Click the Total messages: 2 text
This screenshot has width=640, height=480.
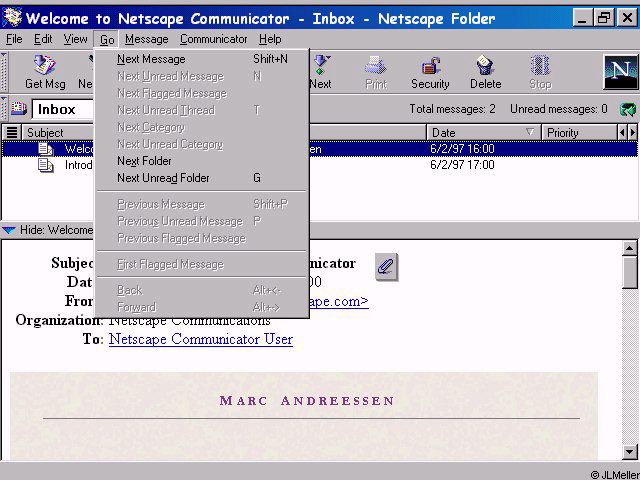click(452, 109)
